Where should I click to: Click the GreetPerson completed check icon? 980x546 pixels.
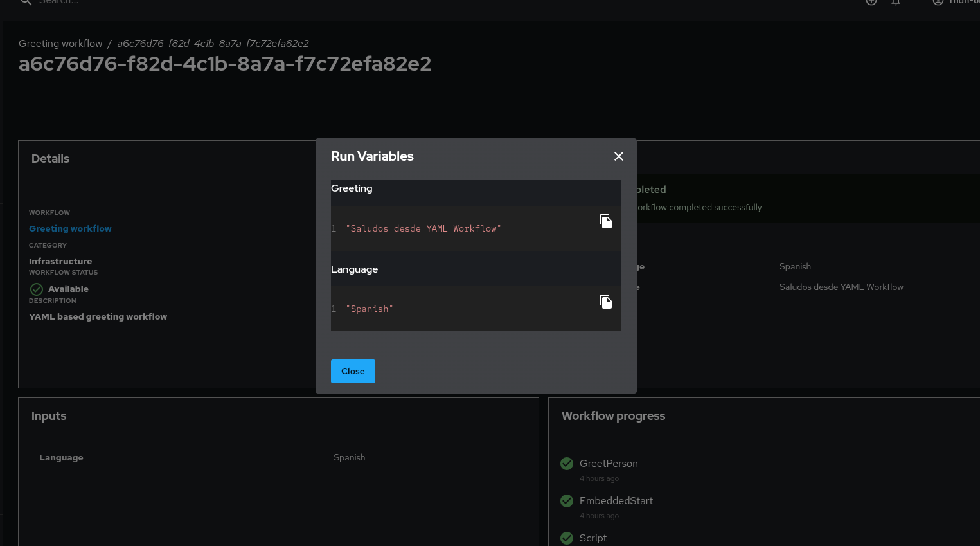[567, 464]
